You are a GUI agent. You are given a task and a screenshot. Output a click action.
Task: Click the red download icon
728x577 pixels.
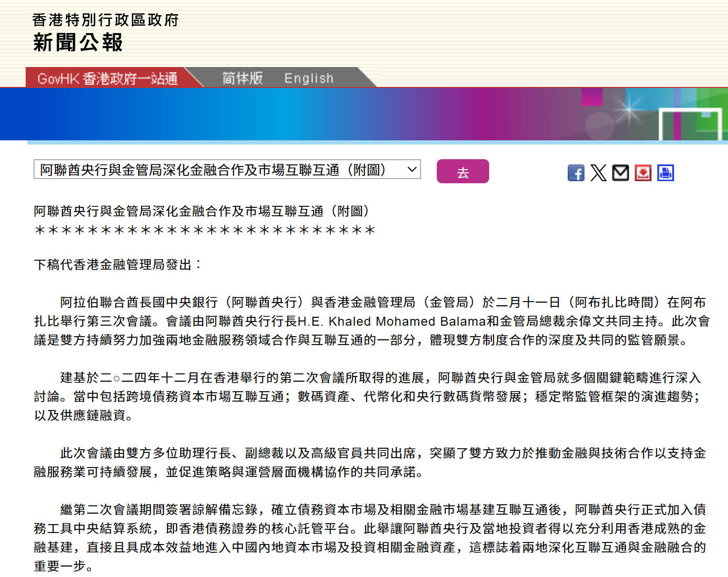(x=643, y=173)
